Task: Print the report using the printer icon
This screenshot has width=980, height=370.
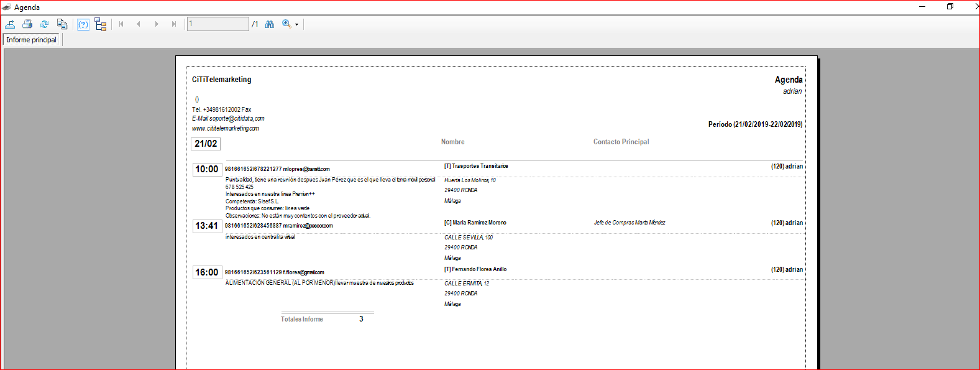Action: coord(27,24)
